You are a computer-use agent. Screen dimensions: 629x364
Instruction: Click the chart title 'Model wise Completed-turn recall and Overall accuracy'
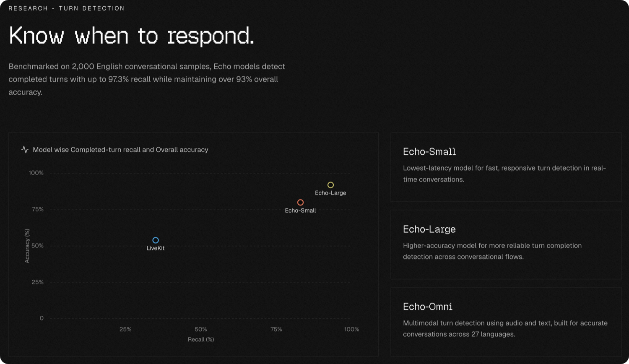pos(120,150)
